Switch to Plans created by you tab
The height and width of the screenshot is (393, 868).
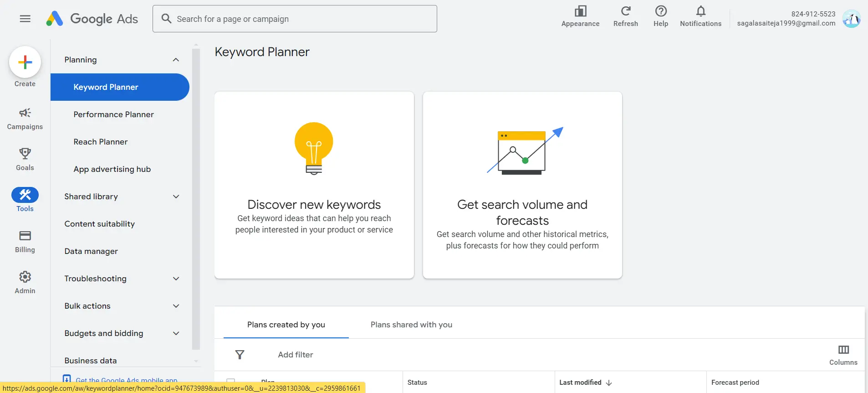286,325
